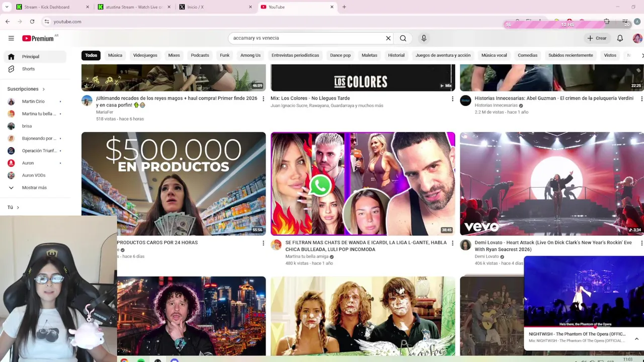644x362 pixels.
Task: Open Auron VODs subscription
Action: click(x=35, y=175)
